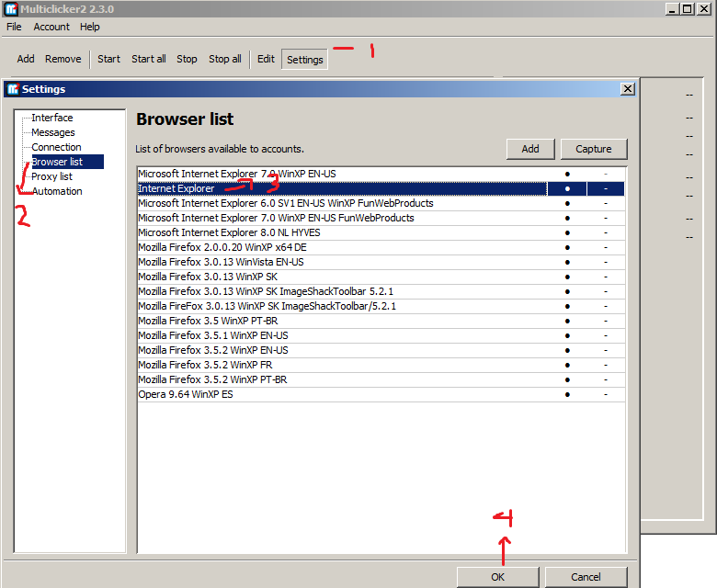717x588 pixels.
Task: Select Mozilla Firefox 3.0.13 WinVista EN-US
Action: [x=381, y=262]
